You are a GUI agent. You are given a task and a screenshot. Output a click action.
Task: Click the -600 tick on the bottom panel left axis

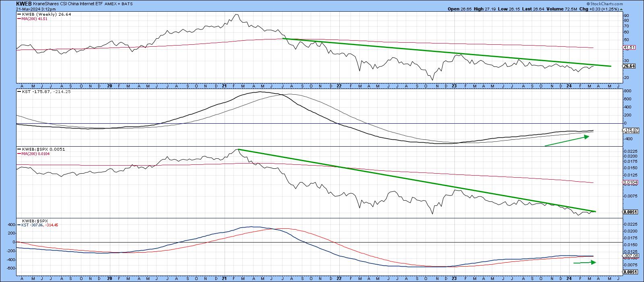(10, 268)
